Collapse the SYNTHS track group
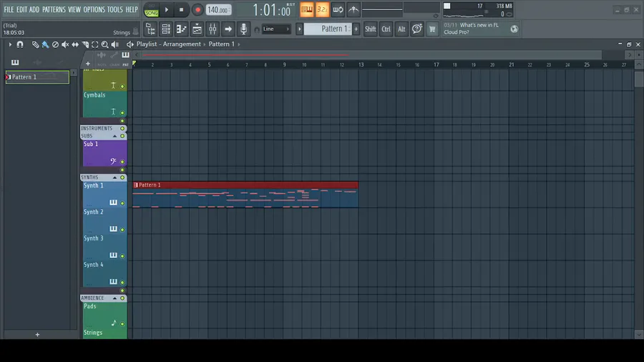This screenshot has height=362, width=644. point(114,177)
